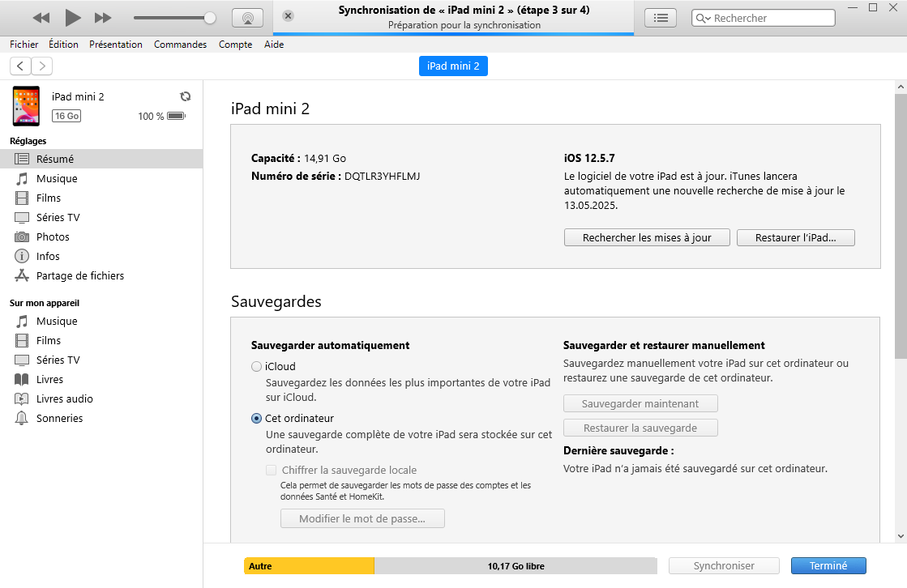The width and height of the screenshot is (907, 588).
Task: Click the sync spinner icon beside iPad mini 2
Action: (x=185, y=96)
